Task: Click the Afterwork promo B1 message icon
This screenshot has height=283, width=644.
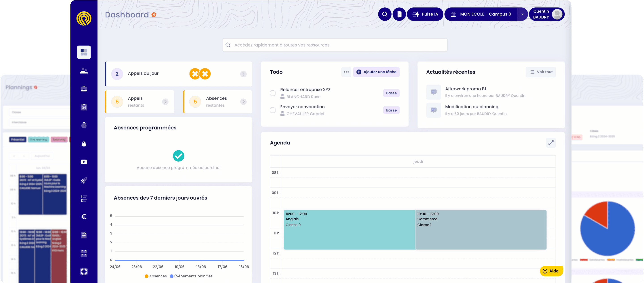Action: (x=434, y=92)
